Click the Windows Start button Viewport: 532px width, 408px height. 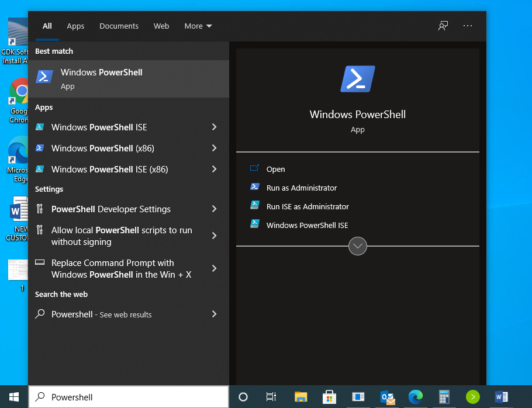[x=14, y=397]
